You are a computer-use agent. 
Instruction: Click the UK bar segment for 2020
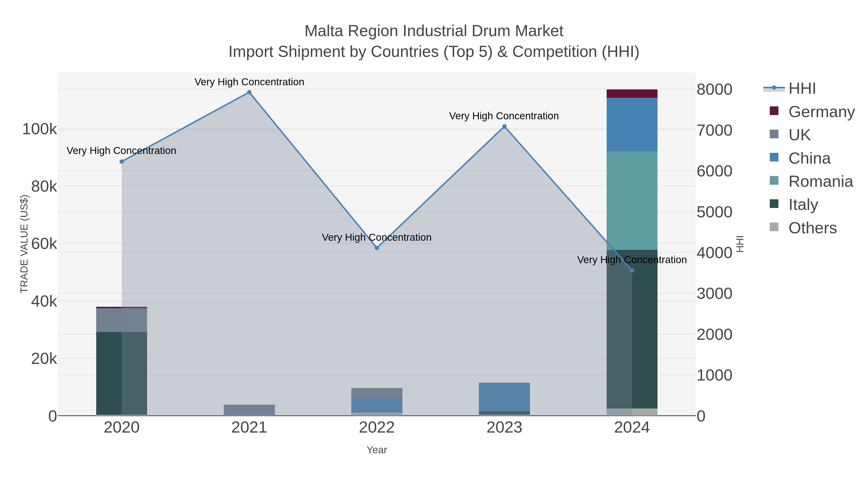tap(122, 320)
